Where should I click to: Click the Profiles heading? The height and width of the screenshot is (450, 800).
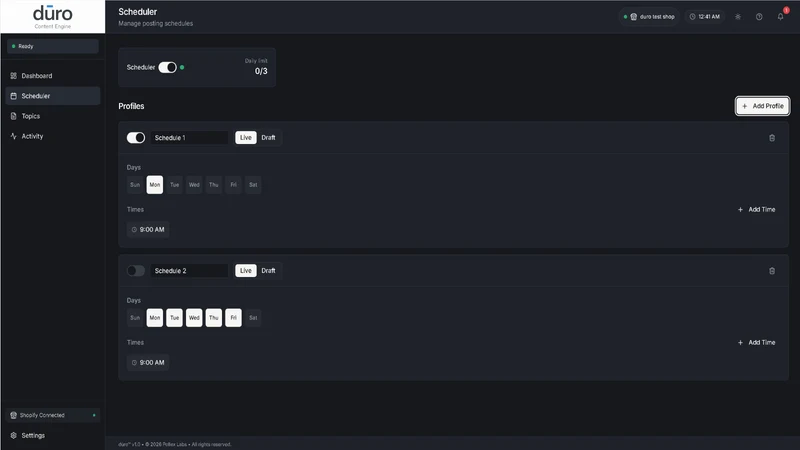131,106
